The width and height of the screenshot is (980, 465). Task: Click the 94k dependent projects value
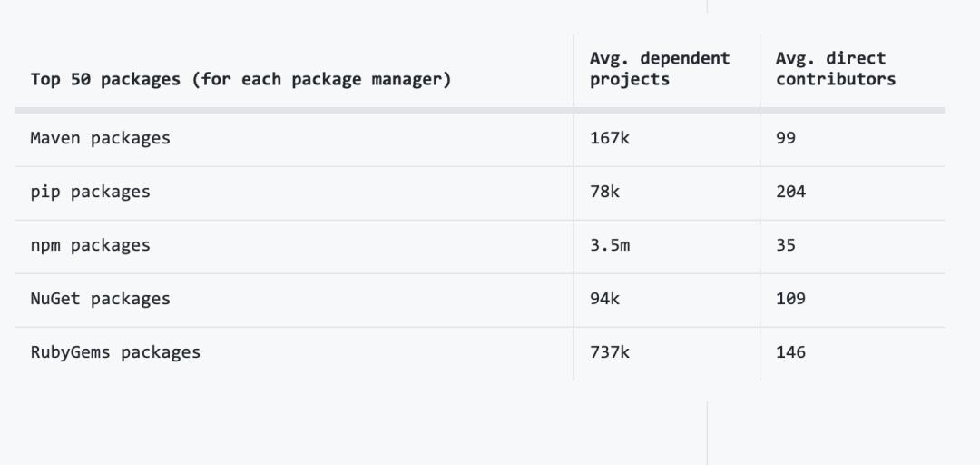pyautogui.click(x=604, y=299)
